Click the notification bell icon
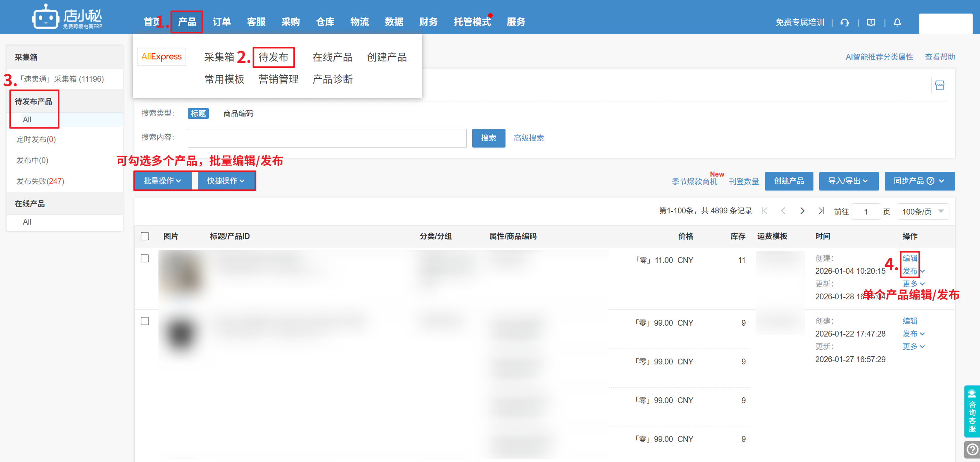The height and width of the screenshot is (462, 980). pyautogui.click(x=897, y=22)
